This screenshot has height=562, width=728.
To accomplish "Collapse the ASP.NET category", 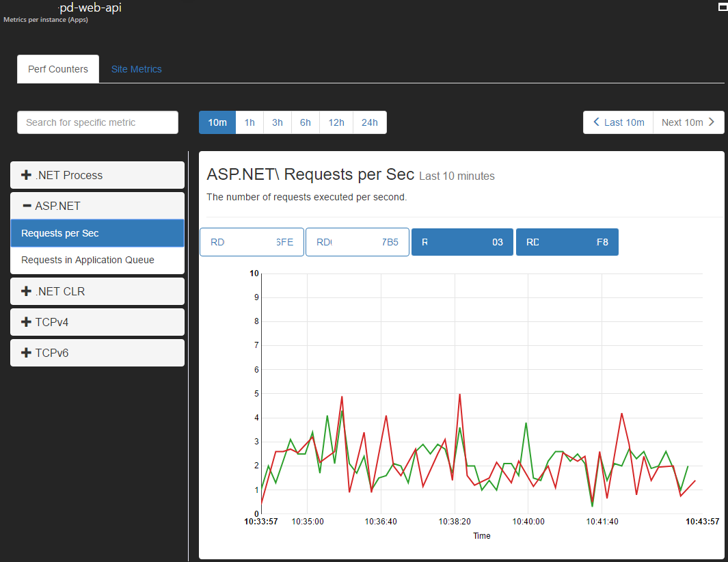I will coord(98,206).
